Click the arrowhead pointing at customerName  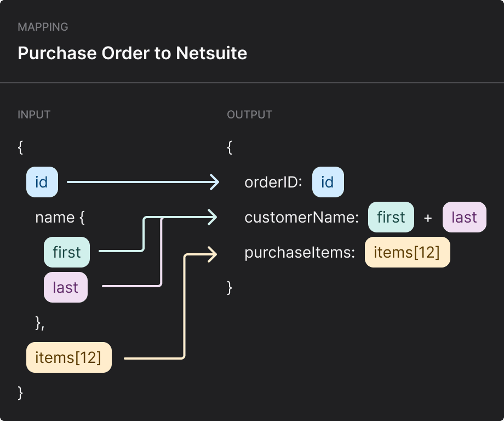(x=213, y=217)
